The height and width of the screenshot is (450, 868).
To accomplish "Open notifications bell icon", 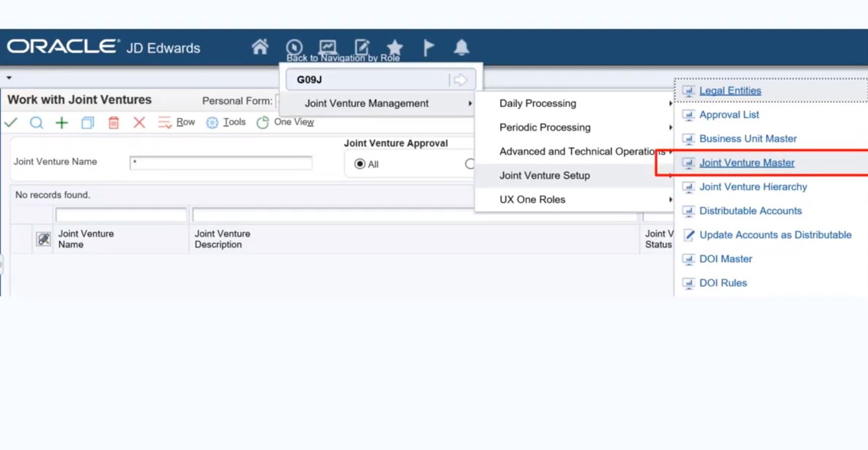I will point(461,47).
